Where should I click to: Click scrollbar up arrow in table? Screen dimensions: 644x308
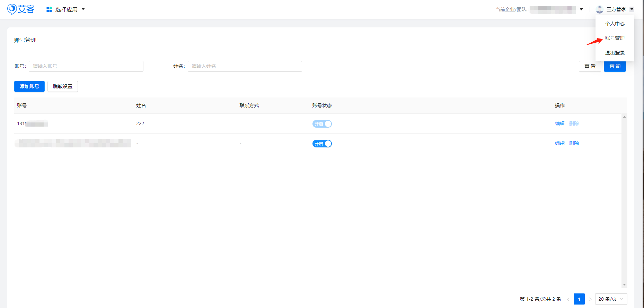point(624,117)
